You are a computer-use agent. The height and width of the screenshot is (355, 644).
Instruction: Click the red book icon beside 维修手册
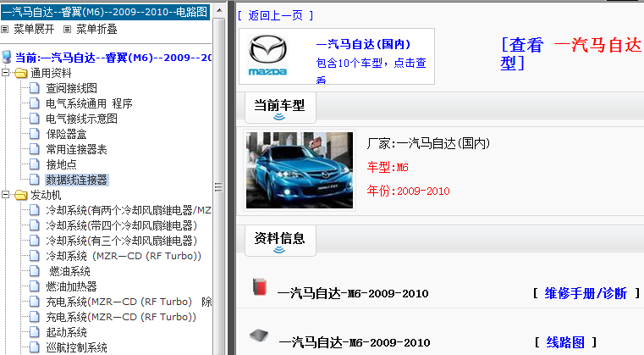pos(259,286)
